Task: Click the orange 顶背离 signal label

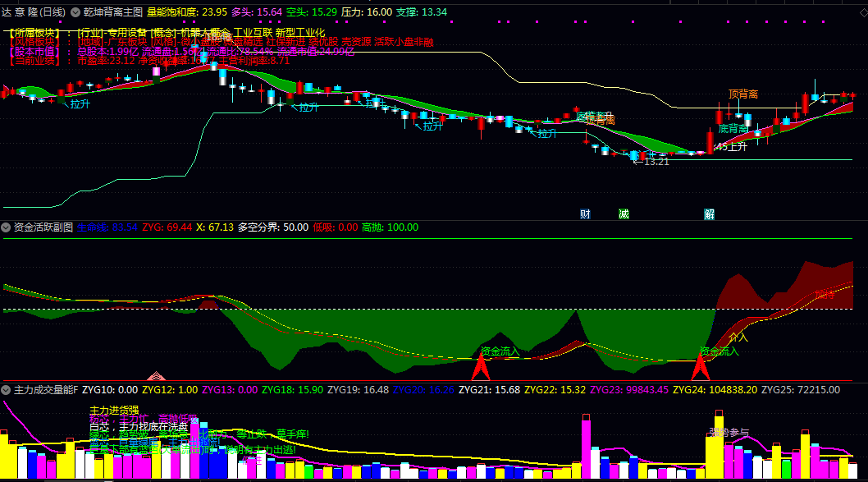Action: [743, 94]
